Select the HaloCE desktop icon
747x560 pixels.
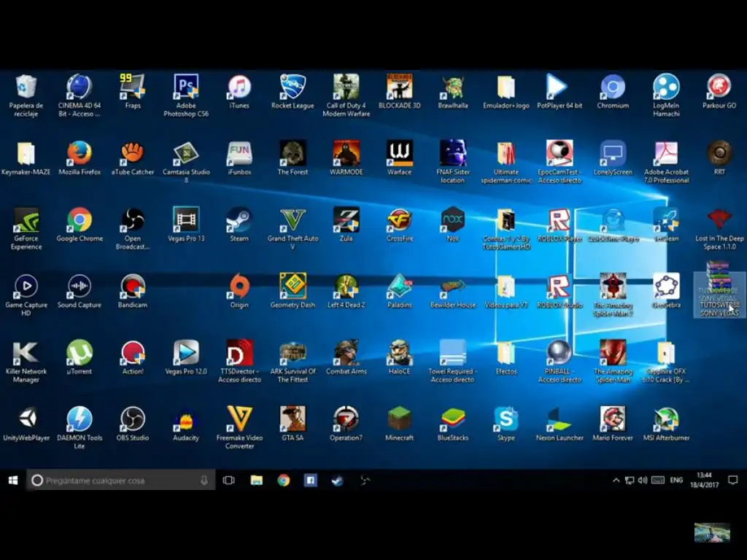click(x=399, y=353)
